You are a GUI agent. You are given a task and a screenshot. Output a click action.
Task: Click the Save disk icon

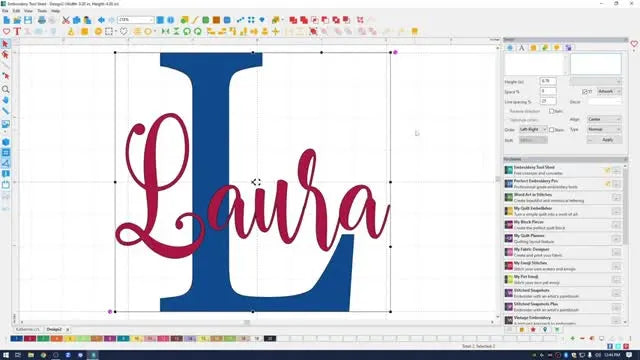point(28,20)
